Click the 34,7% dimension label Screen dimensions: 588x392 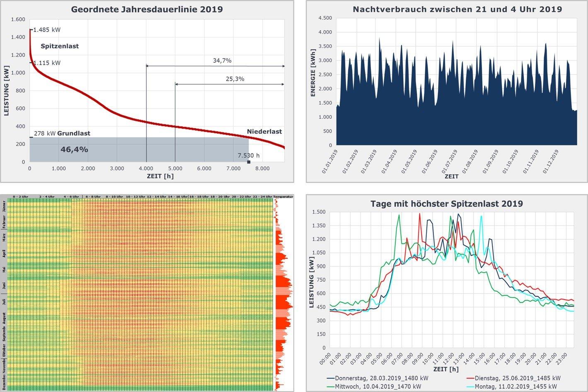coord(222,61)
